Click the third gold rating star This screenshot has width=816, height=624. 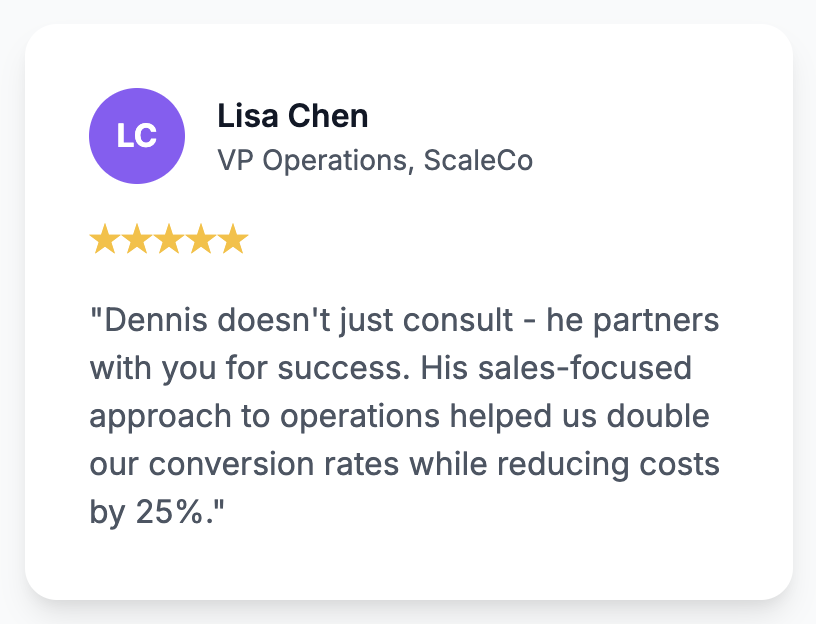169,239
